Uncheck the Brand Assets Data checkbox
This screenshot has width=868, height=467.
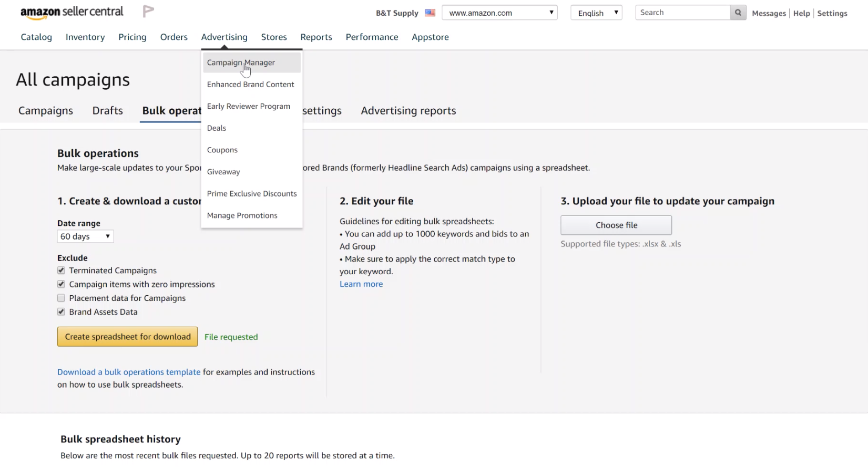[62, 312]
